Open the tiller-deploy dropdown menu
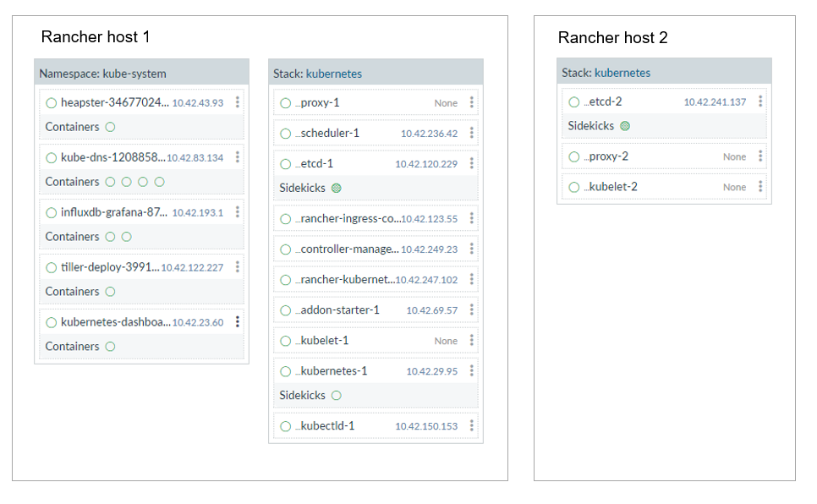Screen dimensions: 817x504 (238, 267)
